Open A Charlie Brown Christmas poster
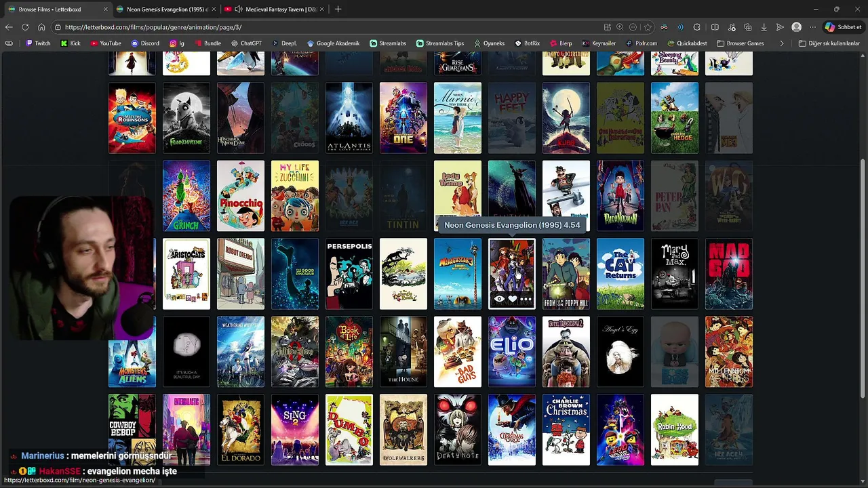The height and width of the screenshot is (488, 868). pos(566,430)
